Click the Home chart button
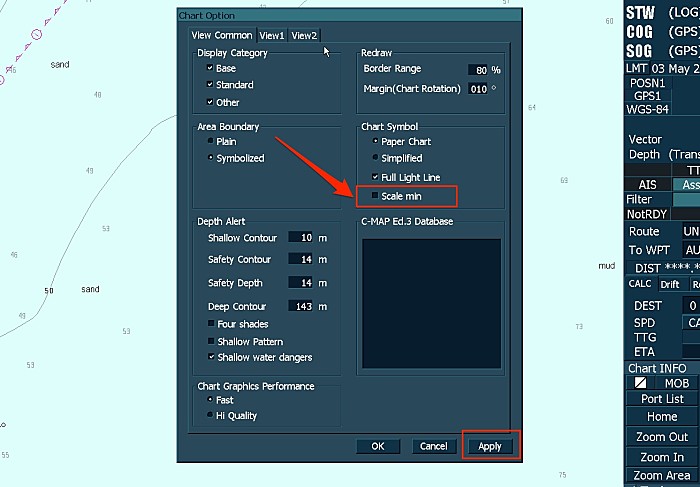The image size is (700, 487). click(662, 417)
